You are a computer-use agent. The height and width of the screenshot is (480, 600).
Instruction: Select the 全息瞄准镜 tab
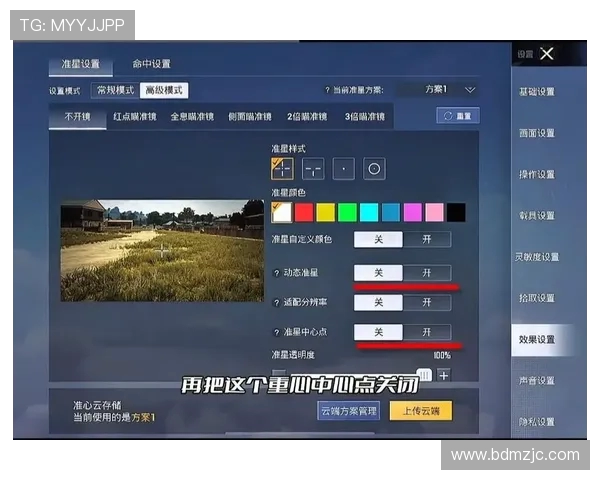coord(192,116)
